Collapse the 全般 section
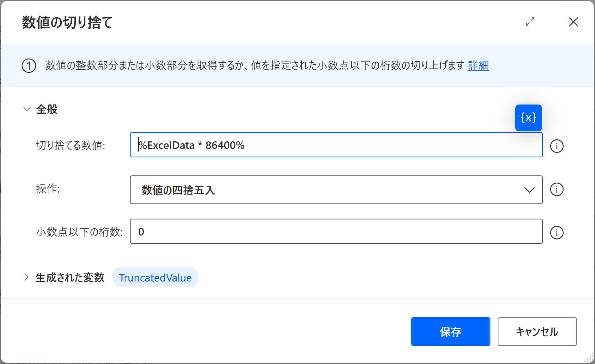595x364 pixels. coord(27,109)
